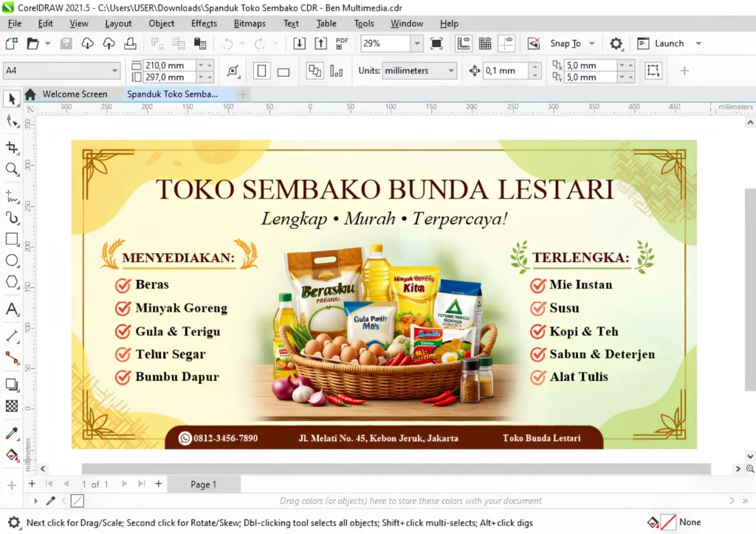This screenshot has height=534, width=756.
Task: Open the Bitmaps menu
Action: (250, 23)
